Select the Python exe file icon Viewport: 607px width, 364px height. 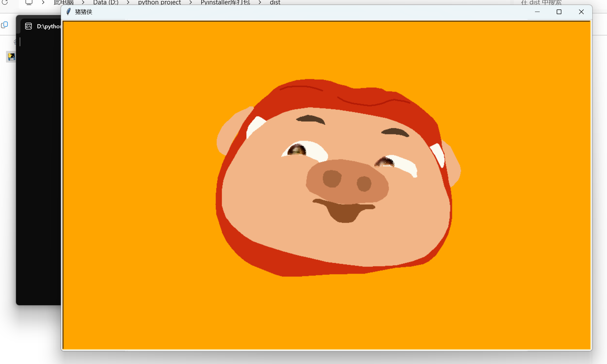(11, 57)
